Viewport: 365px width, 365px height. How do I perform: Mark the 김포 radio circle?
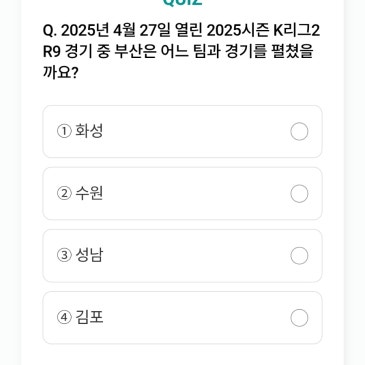coord(299,318)
